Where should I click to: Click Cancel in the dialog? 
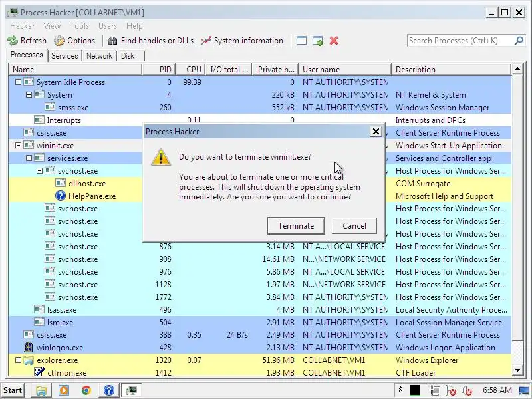coord(354,226)
